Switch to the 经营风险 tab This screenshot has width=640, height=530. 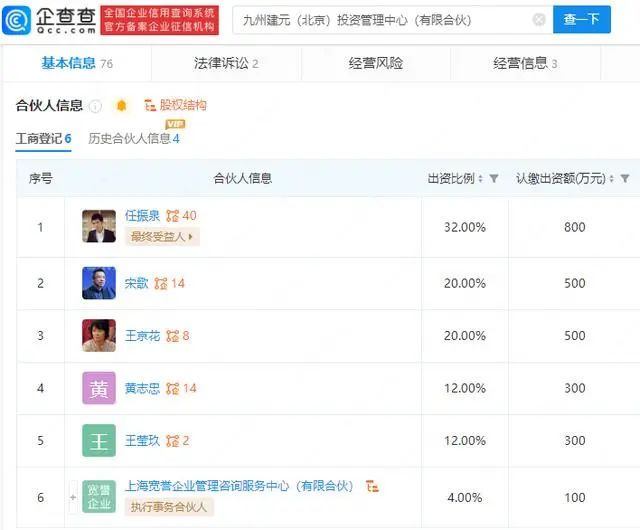(376, 64)
